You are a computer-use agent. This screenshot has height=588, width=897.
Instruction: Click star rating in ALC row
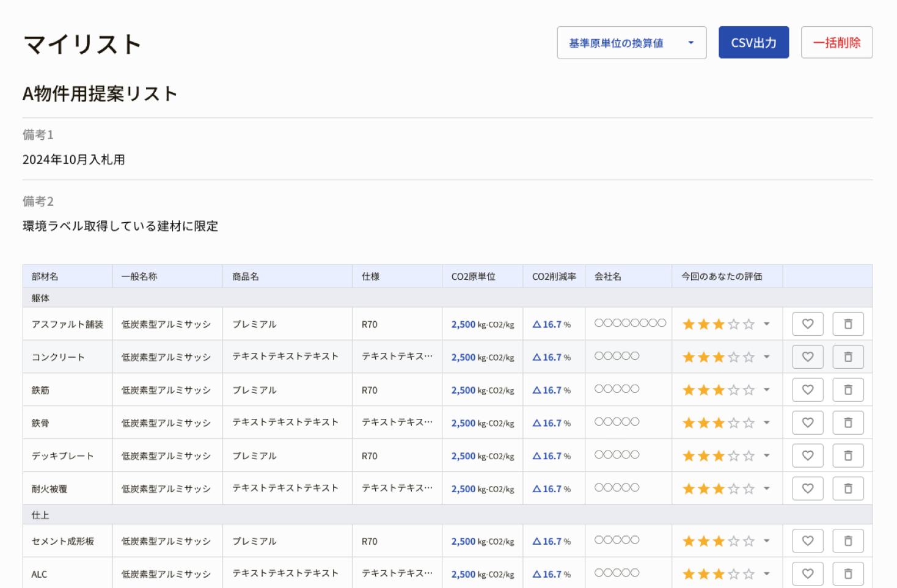point(719,574)
